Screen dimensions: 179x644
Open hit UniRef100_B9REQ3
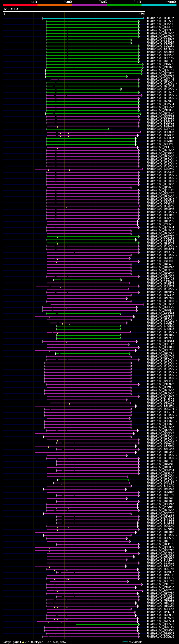tap(161, 27)
